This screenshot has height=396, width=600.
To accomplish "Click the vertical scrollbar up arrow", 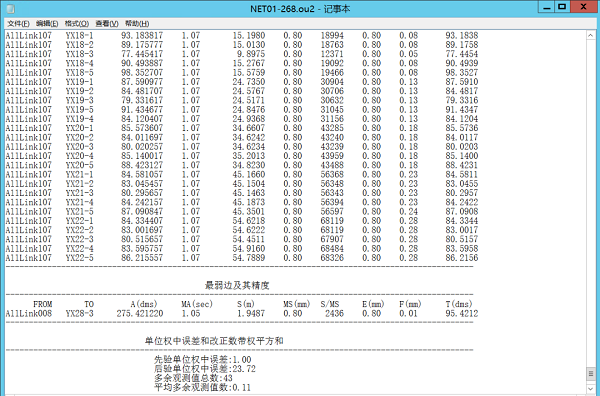I will [591, 36].
